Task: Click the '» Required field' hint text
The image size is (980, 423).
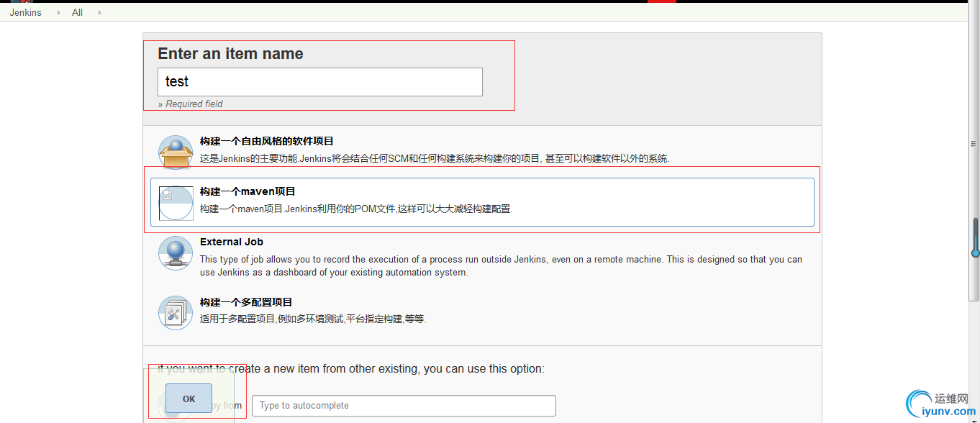Action: tap(191, 104)
